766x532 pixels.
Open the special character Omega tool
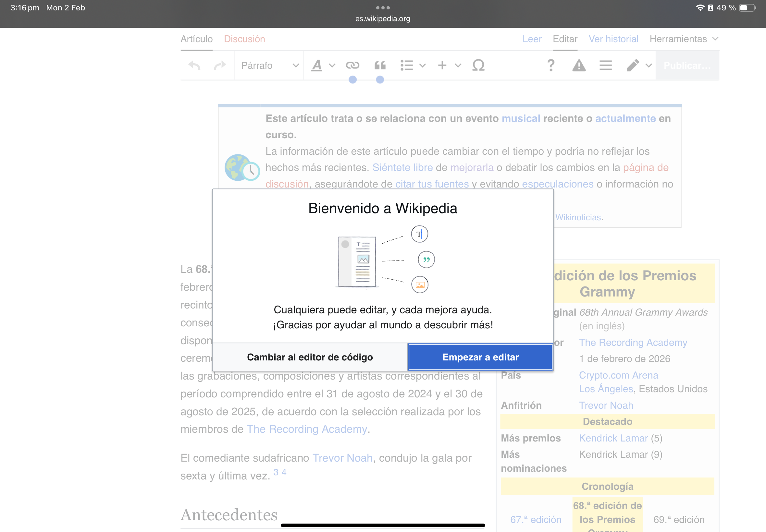[478, 65]
